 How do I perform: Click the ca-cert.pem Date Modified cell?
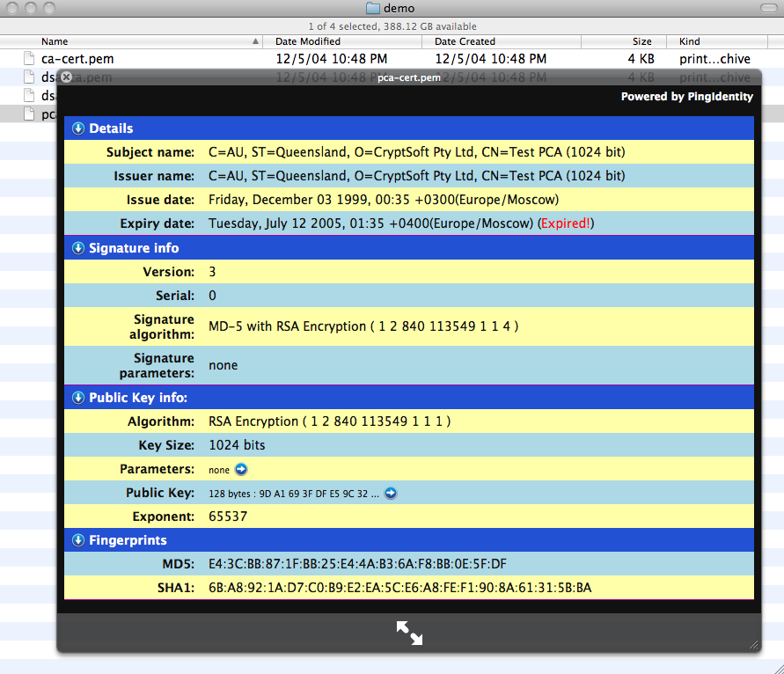(332, 59)
